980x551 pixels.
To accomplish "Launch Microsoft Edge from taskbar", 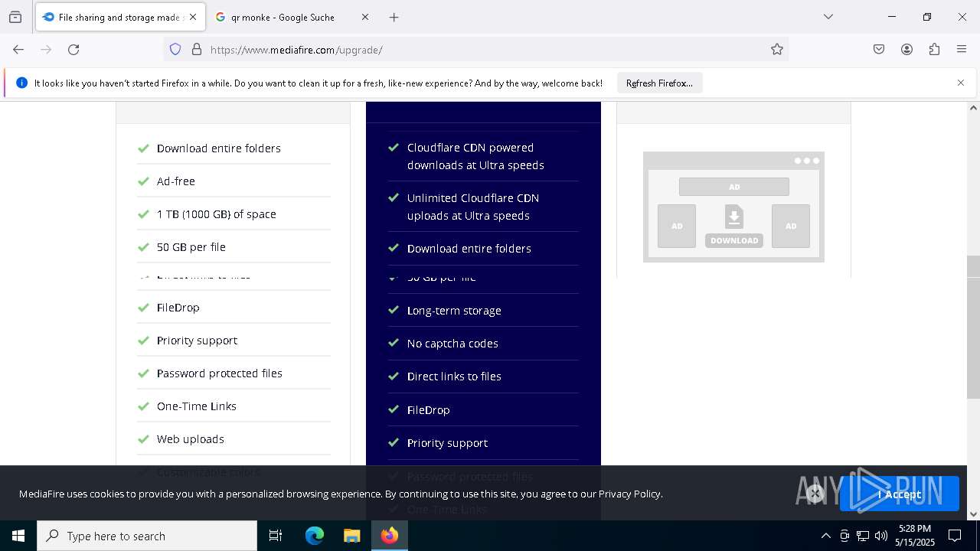I will (315, 536).
